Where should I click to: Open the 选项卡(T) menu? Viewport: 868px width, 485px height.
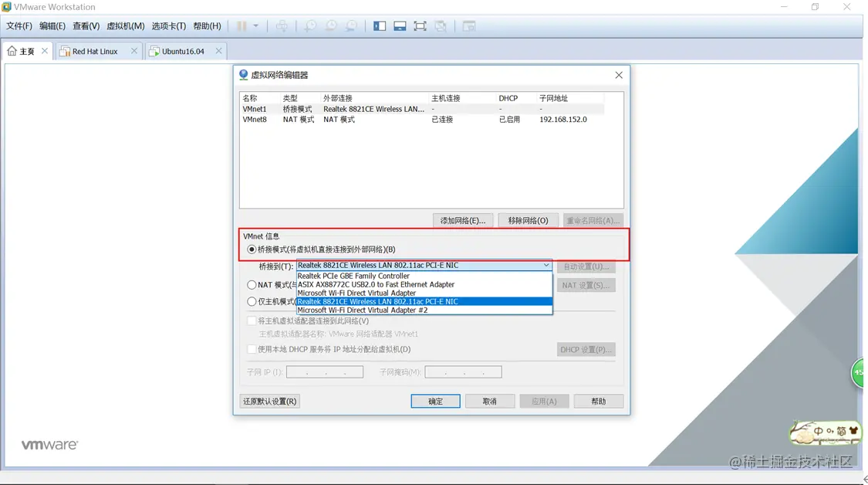[x=169, y=26]
